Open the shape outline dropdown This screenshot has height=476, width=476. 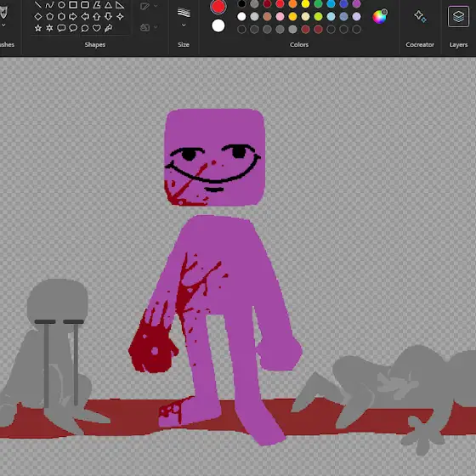click(149, 6)
